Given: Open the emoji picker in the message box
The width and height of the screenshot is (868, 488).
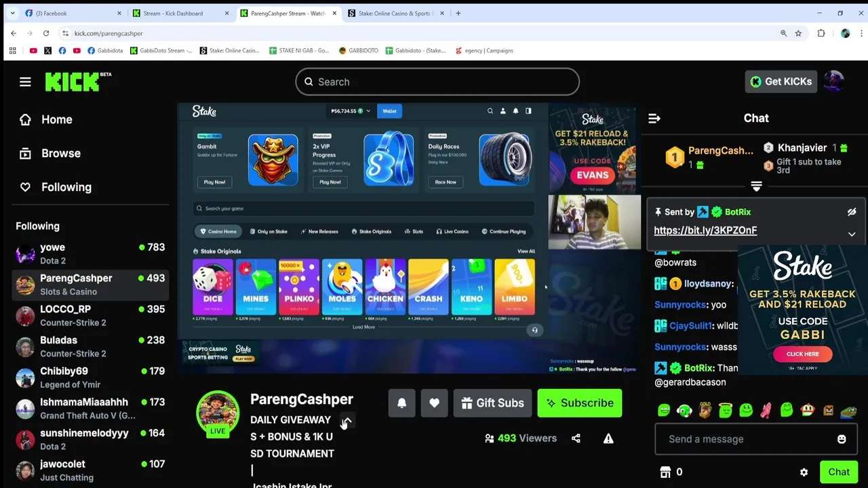Looking at the screenshot, I should point(842,439).
